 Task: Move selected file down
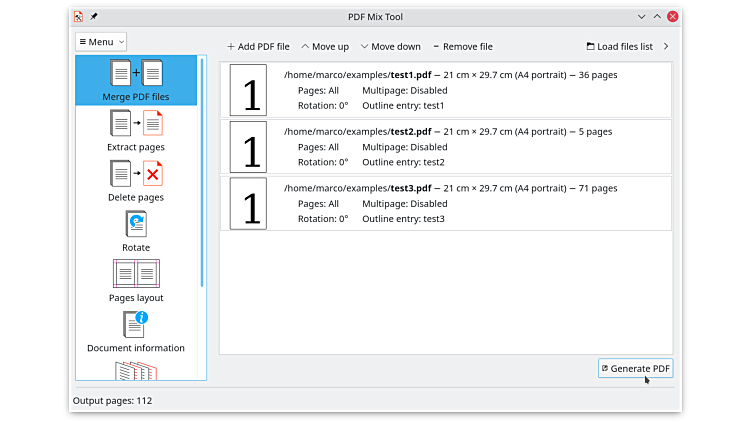tap(390, 46)
